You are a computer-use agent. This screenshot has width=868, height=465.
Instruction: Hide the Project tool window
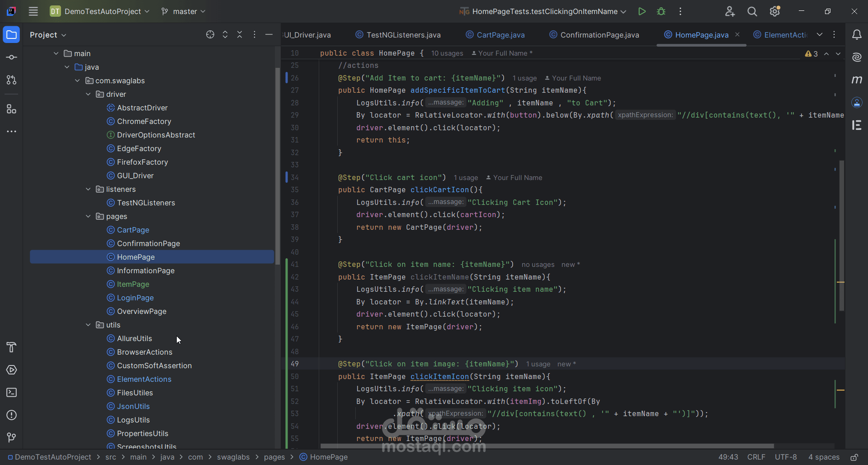[269, 35]
